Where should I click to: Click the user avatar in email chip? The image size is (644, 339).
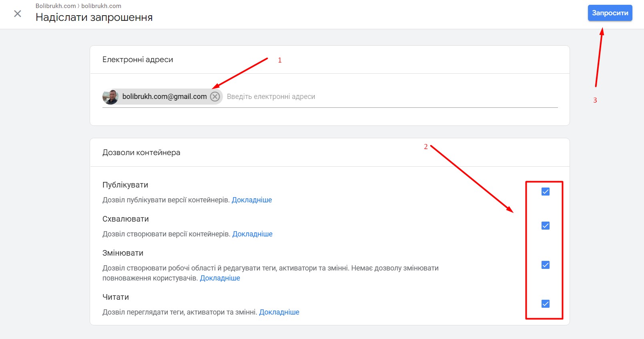110,97
